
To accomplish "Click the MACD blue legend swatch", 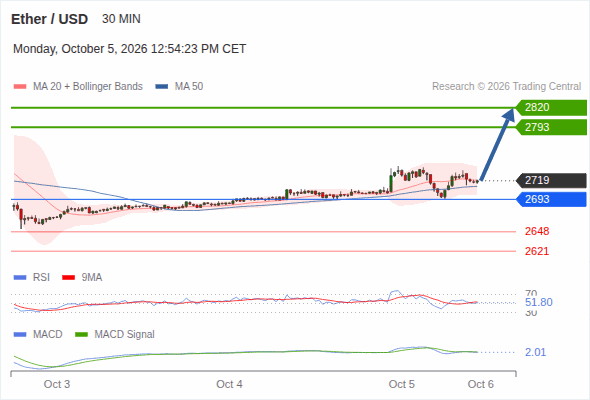I will [20, 335].
